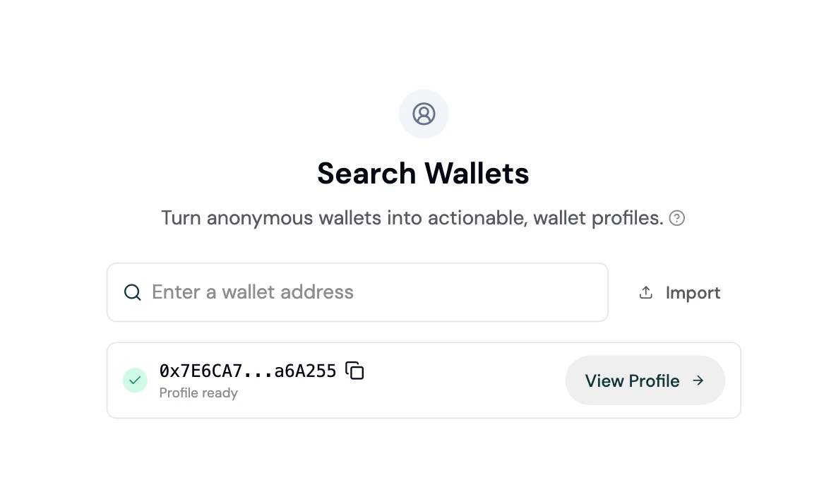Viewport: 836px width, 504px height.
Task: Click the green checkmark verification badge
Action: (x=135, y=380)
